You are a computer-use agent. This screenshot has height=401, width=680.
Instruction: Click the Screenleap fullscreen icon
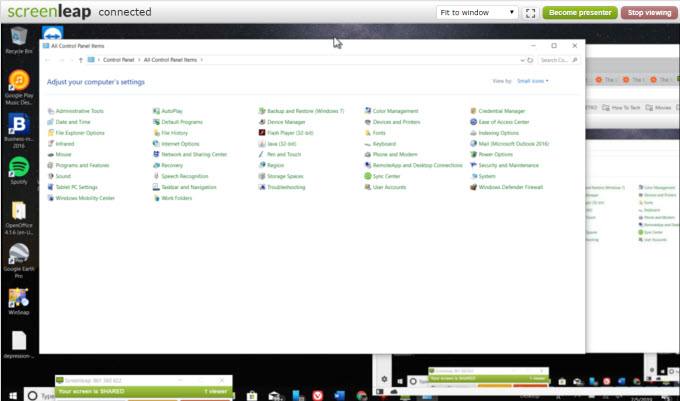530,13
